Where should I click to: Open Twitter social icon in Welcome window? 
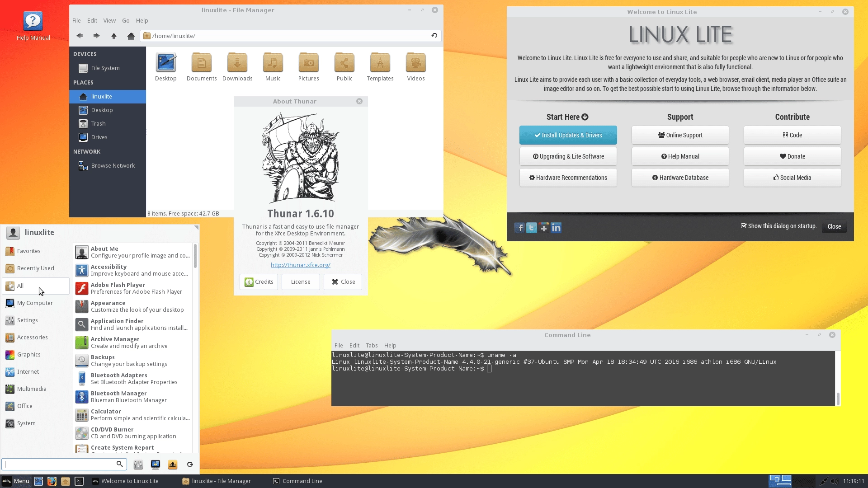532,228
